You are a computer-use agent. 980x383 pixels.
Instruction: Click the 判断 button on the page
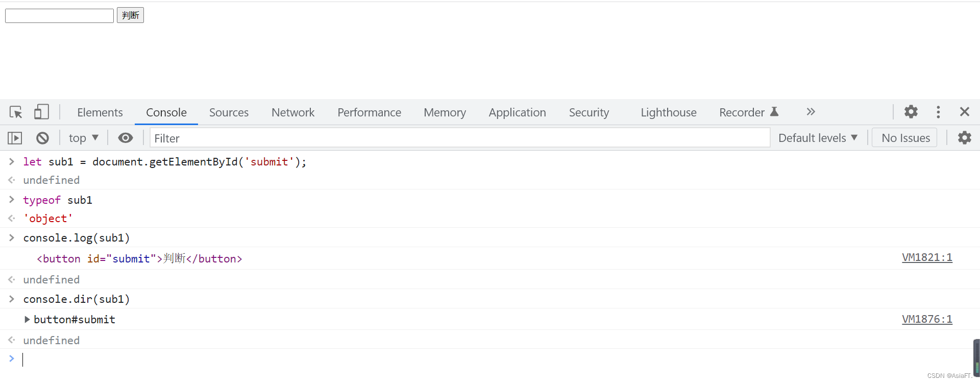tap(130, 15)
